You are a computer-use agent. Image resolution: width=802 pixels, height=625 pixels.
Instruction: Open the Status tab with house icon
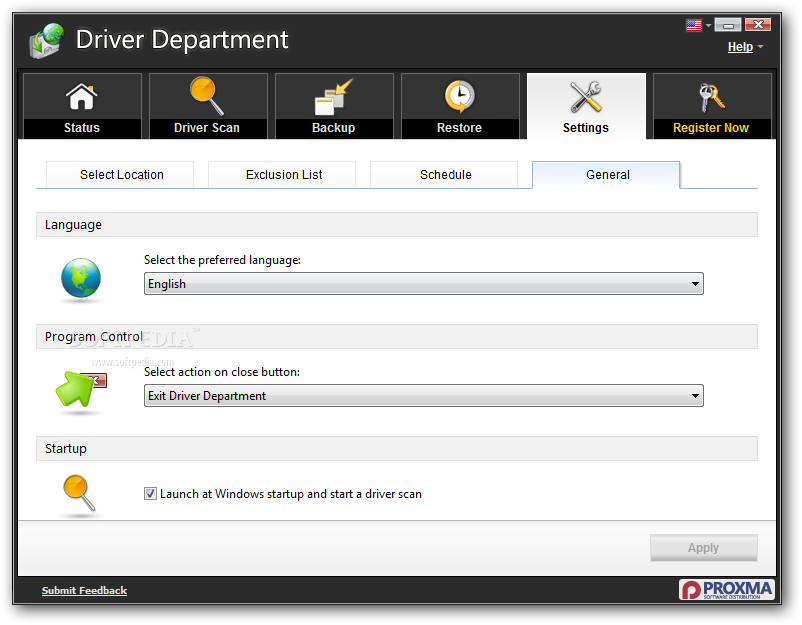point(82,106)
